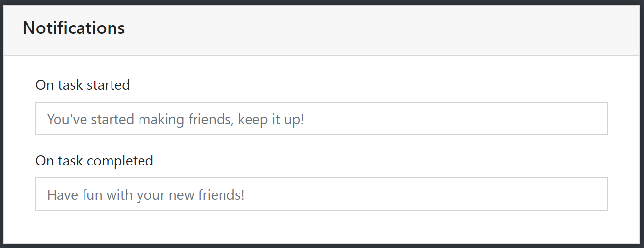Select the 'On task started' label
This screenshot has height=248, width=644.
(x=83, y=85)
